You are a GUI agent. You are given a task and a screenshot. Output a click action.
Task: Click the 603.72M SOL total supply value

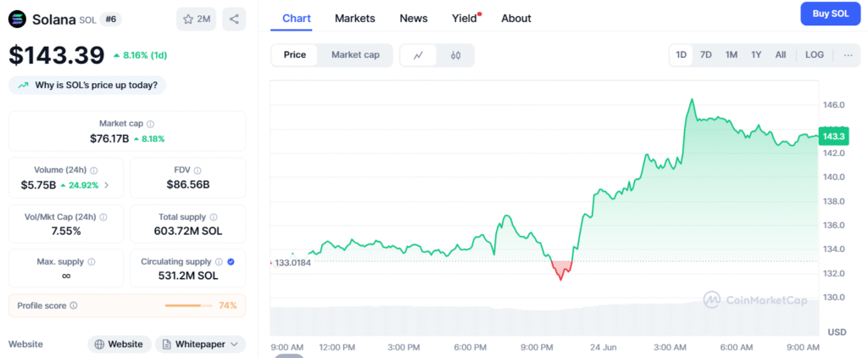pos(188,231)
